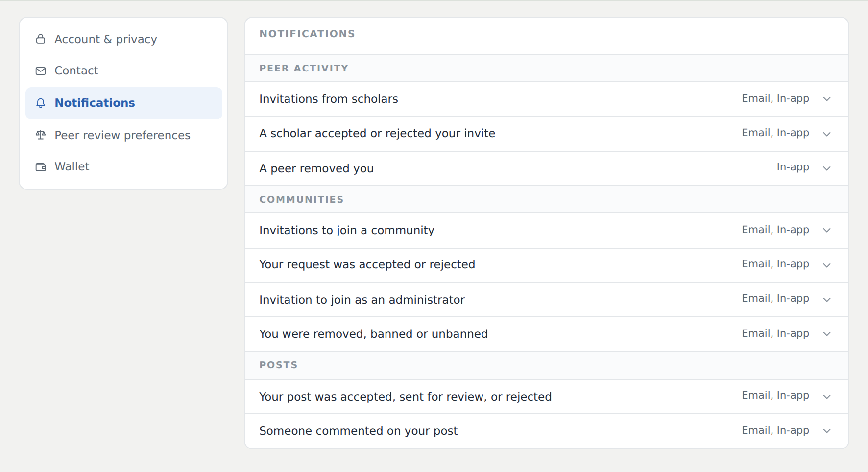The width and height of the screenshot is (868, 472).
Task: Click the Invitation to join as an administrator row
Action: pos(547,300)
